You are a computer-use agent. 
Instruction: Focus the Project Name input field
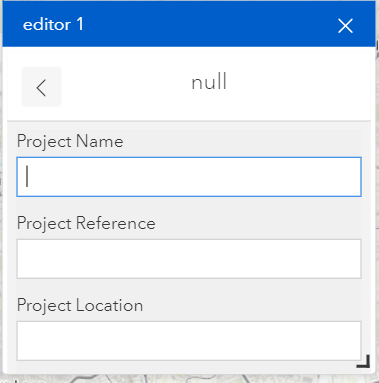(x=189, y=177)
